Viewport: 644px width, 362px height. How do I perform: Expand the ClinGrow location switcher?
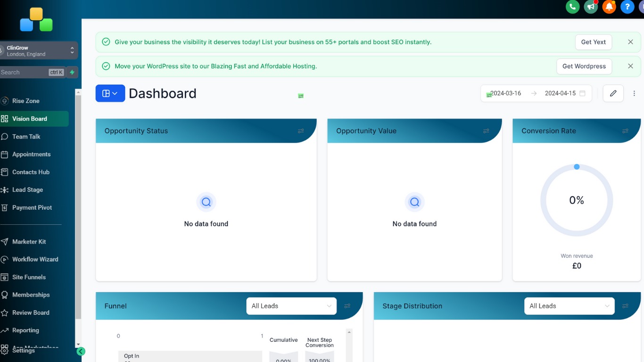coord(72,50)
